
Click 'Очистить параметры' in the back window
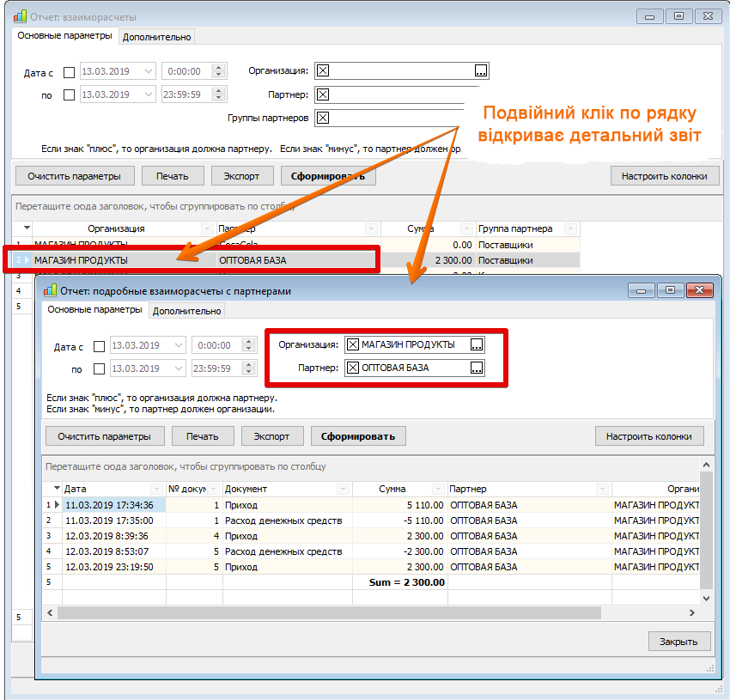coord(75,176)
